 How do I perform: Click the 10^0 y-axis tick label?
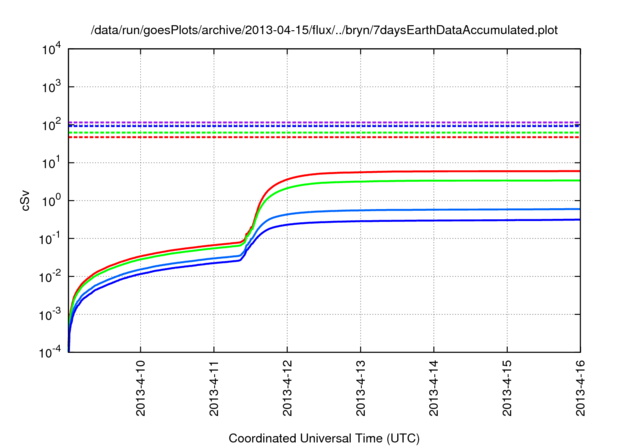click(51, 201)
